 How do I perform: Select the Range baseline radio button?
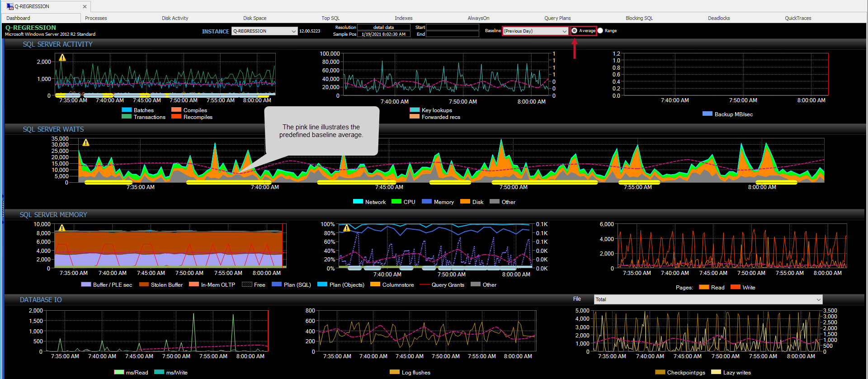pos(600,31)
